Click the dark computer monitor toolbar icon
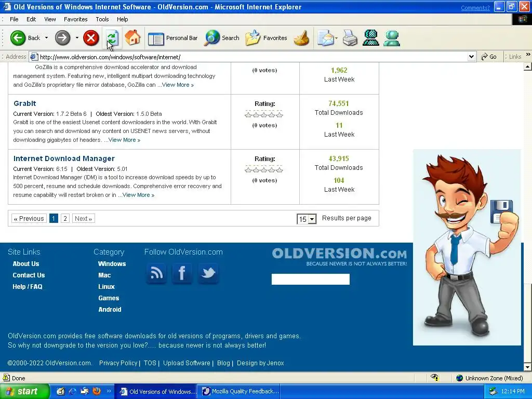The image size is (532, 399). (x=371, y=38)
